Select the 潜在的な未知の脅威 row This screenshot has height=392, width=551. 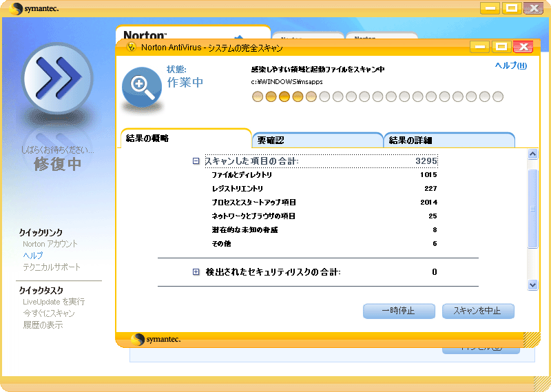click(324, 229)
